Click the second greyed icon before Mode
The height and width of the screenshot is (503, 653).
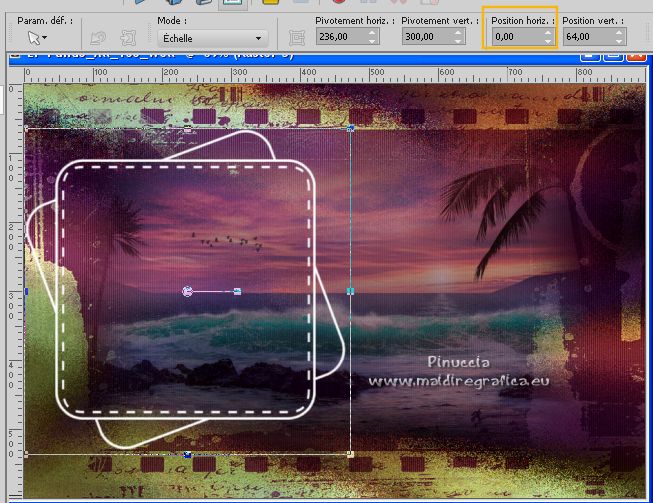[x=126, y=38]
